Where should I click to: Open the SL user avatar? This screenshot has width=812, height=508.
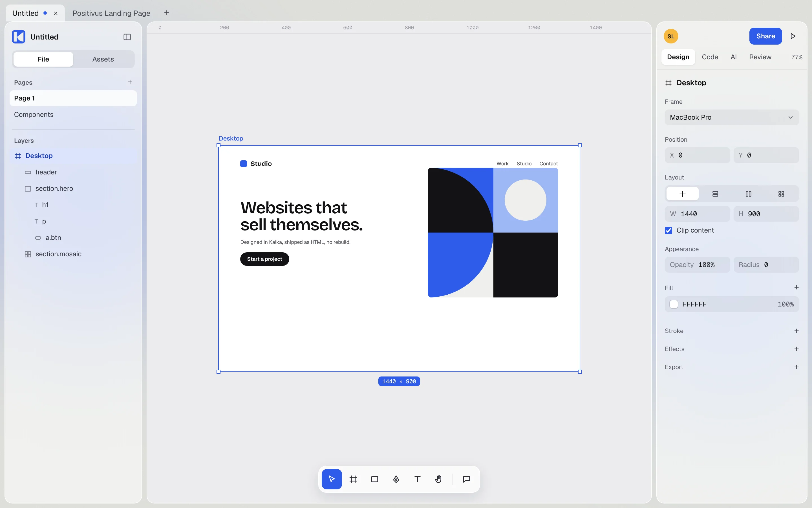[671, 36]
